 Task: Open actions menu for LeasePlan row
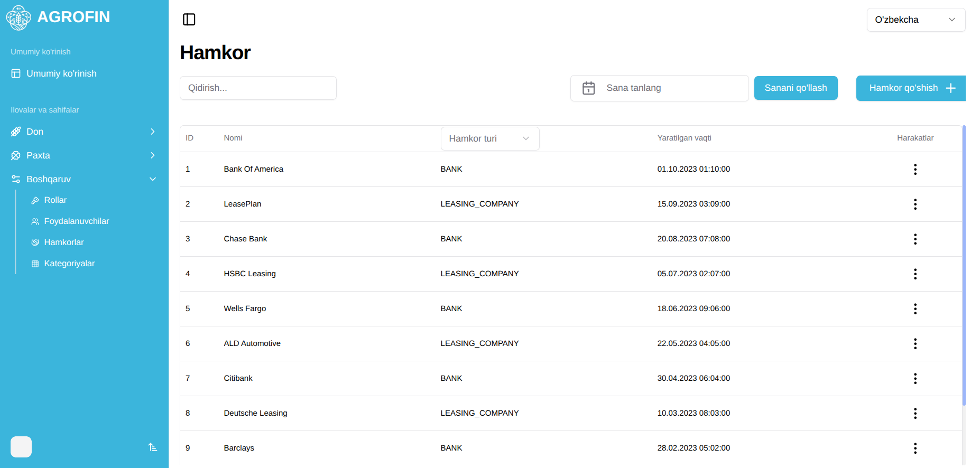915,204
